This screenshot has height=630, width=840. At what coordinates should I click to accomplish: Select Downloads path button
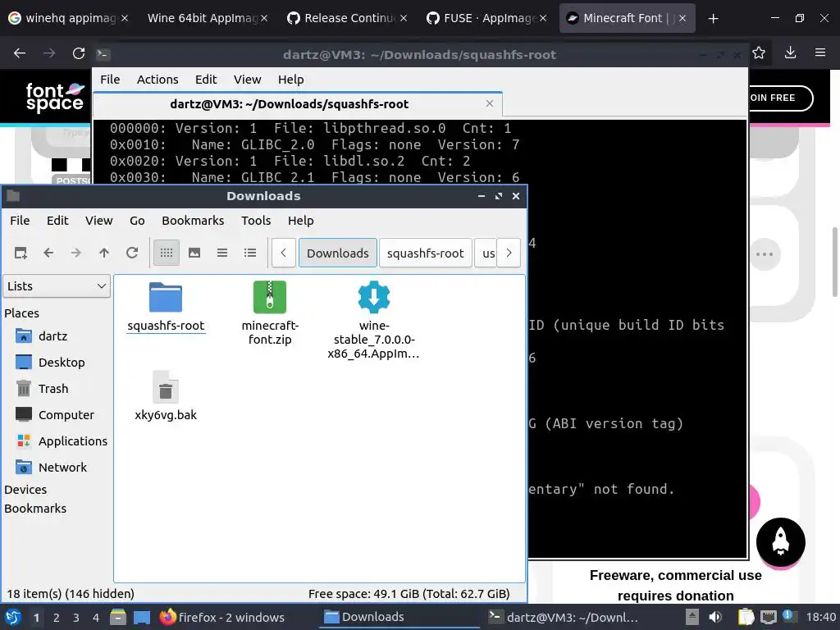click(337, 253)
